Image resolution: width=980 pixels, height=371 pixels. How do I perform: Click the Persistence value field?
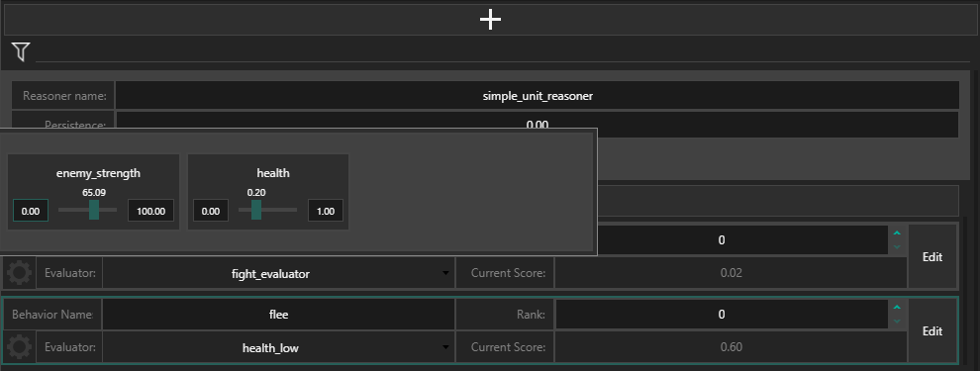point(538,125)
